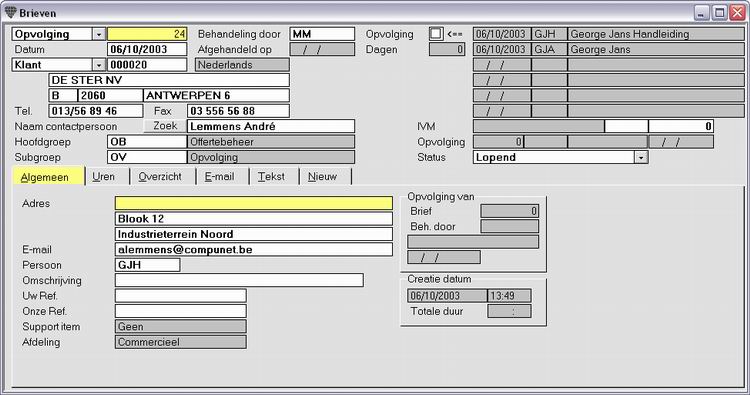
Task: Click the address field Blook 12
Action: (254, 219)
